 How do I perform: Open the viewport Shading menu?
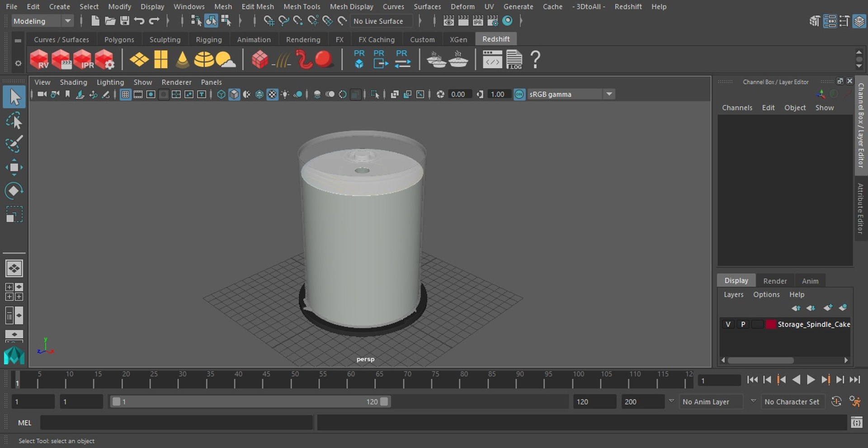pos(73,82)
